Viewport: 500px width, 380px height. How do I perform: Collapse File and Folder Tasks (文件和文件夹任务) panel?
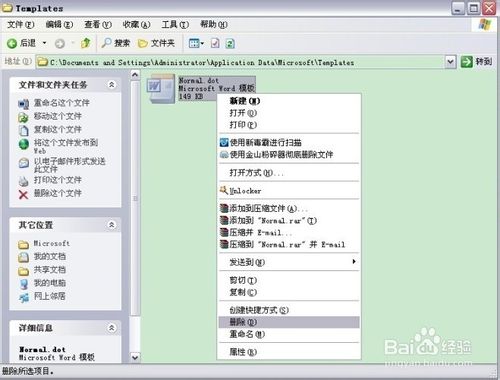(112, 85)
